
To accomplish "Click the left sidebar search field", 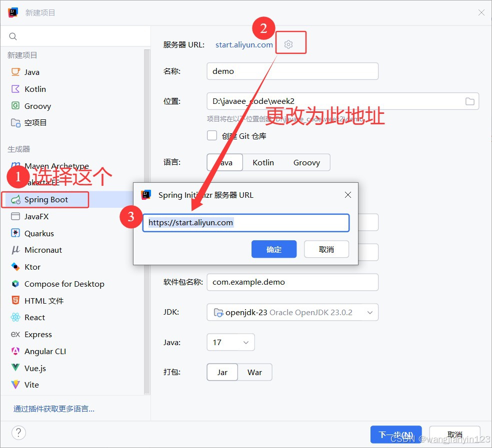I will pos(75,36).
